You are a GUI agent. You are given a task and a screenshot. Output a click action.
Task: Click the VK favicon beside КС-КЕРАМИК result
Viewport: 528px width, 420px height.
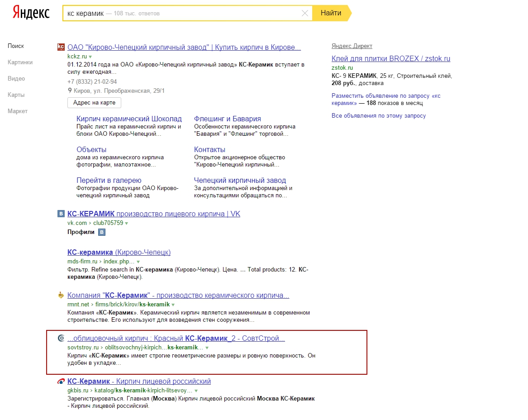point(61,214)
